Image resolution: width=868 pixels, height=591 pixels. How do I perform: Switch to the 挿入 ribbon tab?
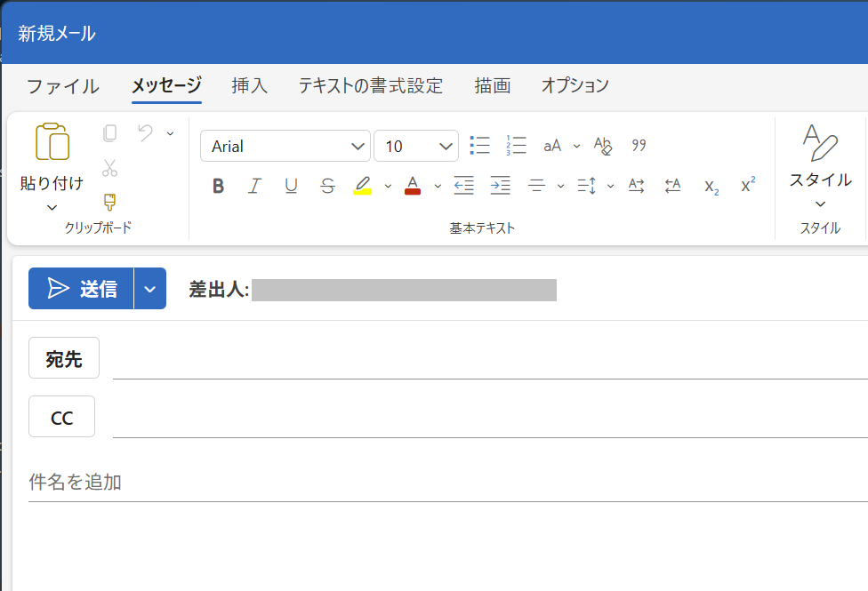248,85
